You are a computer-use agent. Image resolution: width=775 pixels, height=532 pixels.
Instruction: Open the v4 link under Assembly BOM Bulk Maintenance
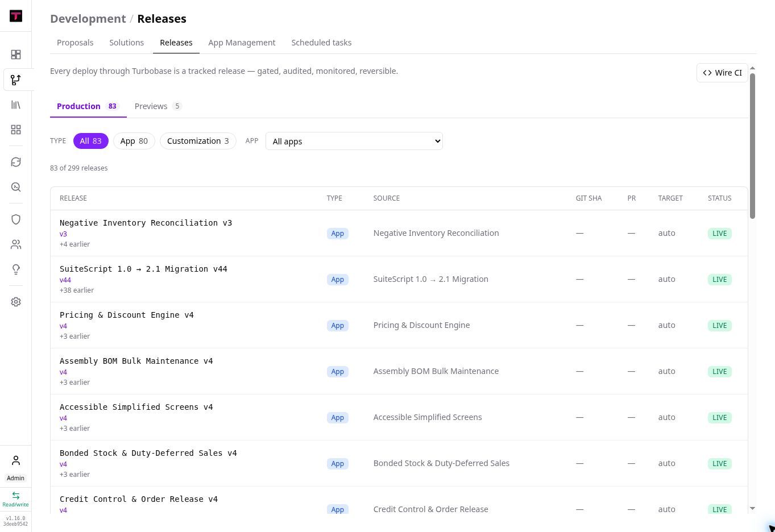coord(63,372)
